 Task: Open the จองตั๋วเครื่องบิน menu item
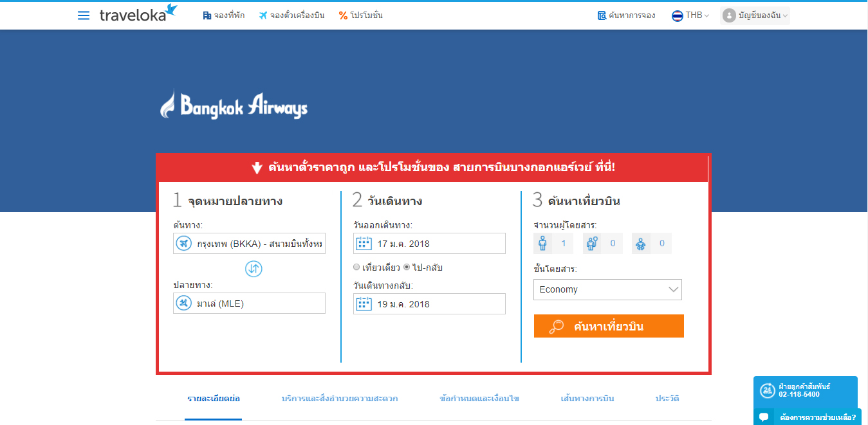click(x=291, y=15)
